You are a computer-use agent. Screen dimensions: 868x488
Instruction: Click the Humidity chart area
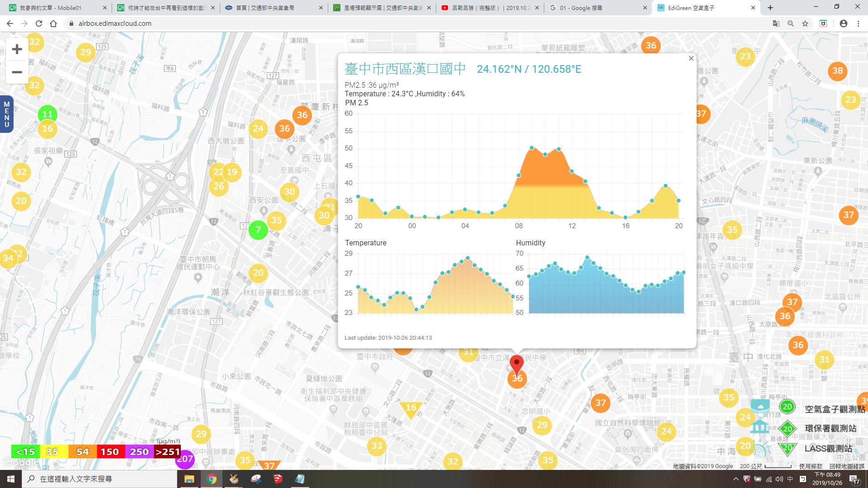606,283
